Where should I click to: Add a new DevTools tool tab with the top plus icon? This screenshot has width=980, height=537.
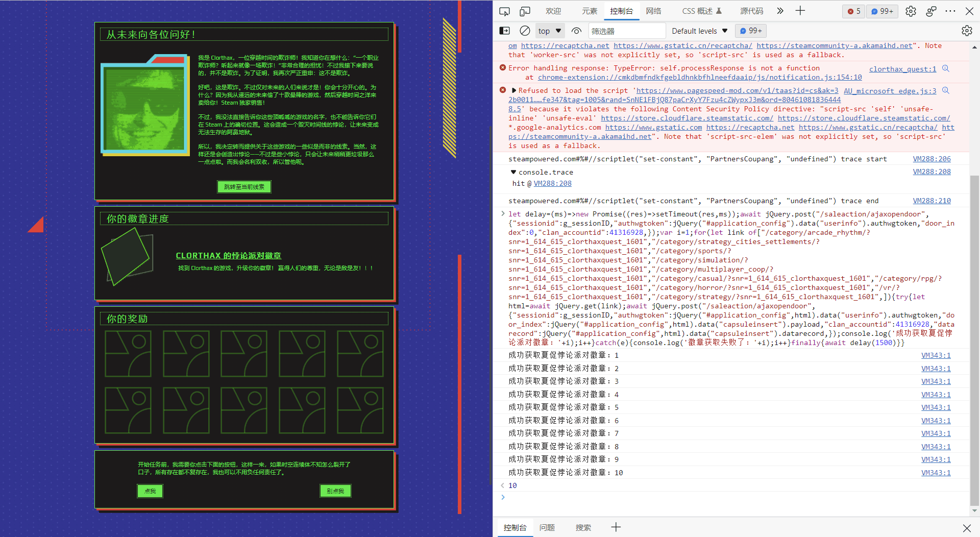coord(800,11)
